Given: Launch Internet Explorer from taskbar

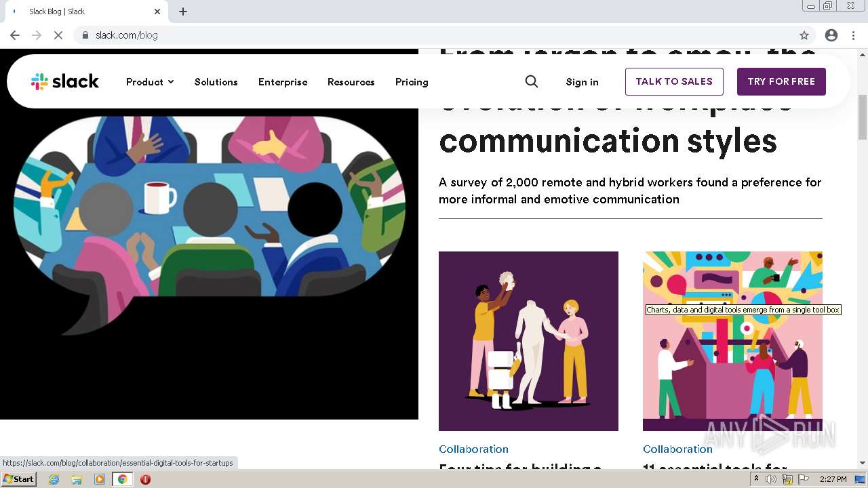Looking at the screenshot, I should pyautogui.click(x=54, y=479).
